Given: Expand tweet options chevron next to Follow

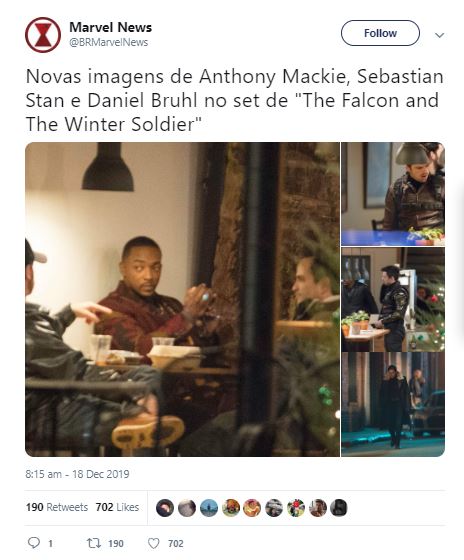Looking at the screenshot, I should tap(439, 35).
